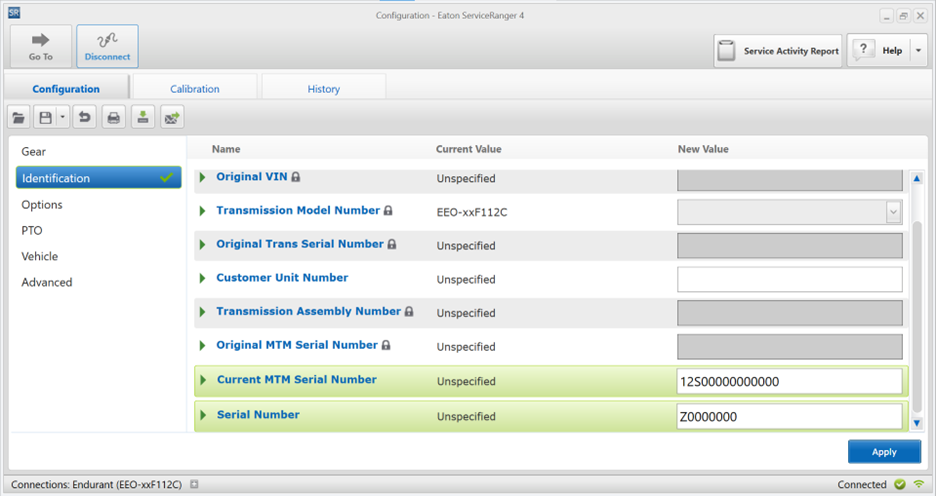Switch to the Calibration tab
The height and width of the screenshot is (496, 936).
(x=195, y=89)
